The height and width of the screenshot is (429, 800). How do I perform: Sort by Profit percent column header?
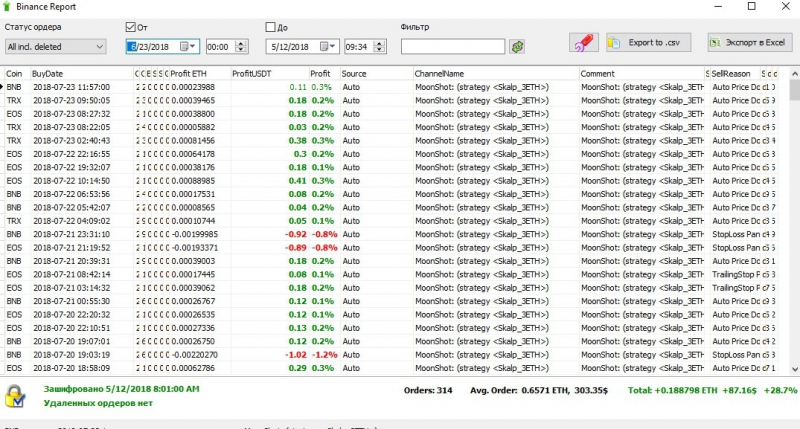pyautogui.click(x=324, y=73)
